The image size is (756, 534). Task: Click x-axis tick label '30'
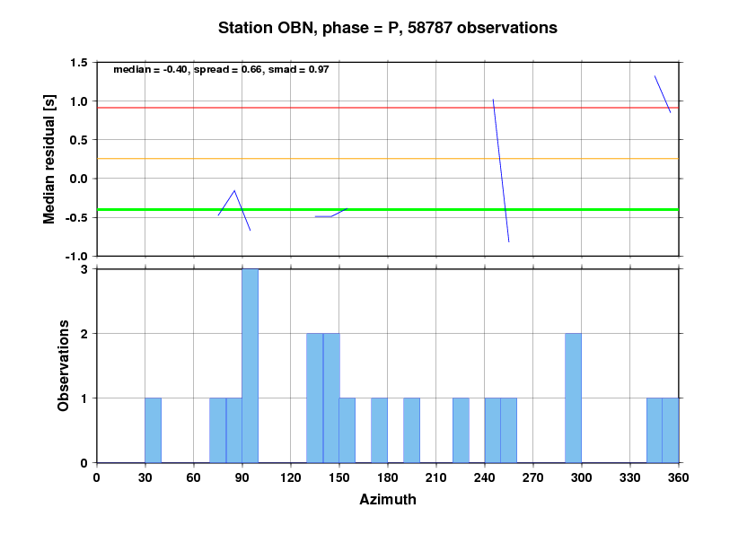tap(145, 477)
